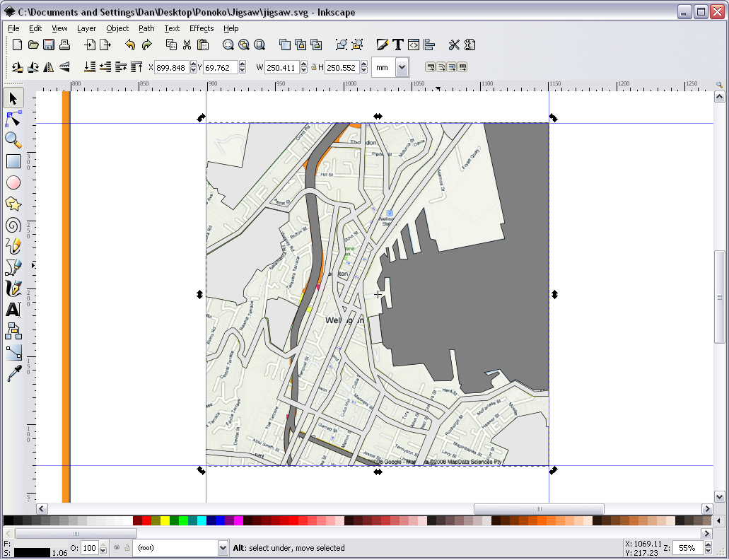Paste from clipboard
The image size is (729, 560).
click(203, 45)
